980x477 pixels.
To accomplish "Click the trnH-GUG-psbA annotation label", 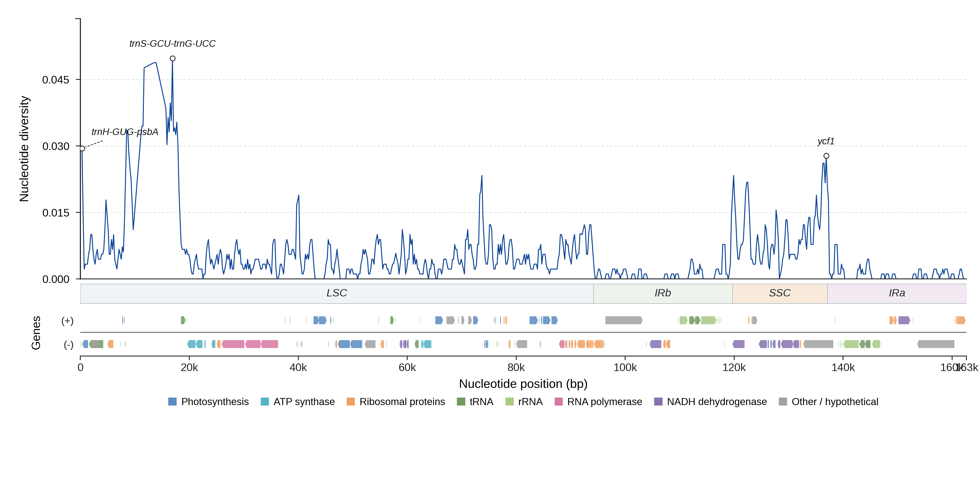I will (125, 132).
